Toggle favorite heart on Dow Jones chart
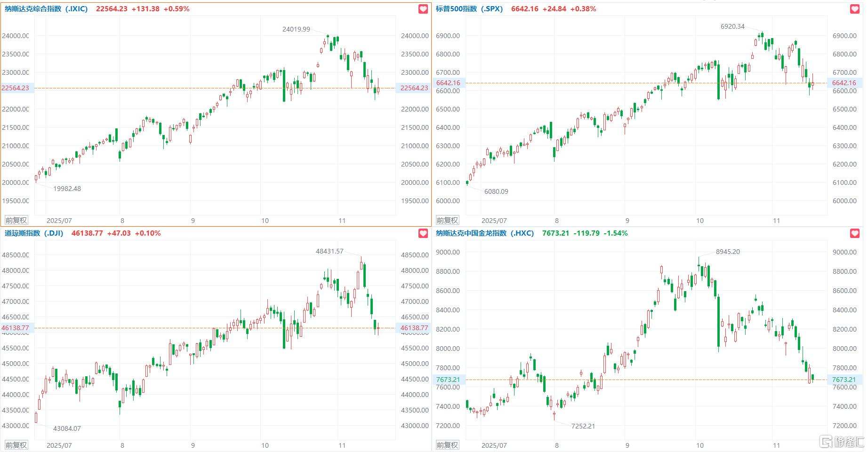This screenshot has height=452, width=868. pyautogui.click(x=423, y=233)
